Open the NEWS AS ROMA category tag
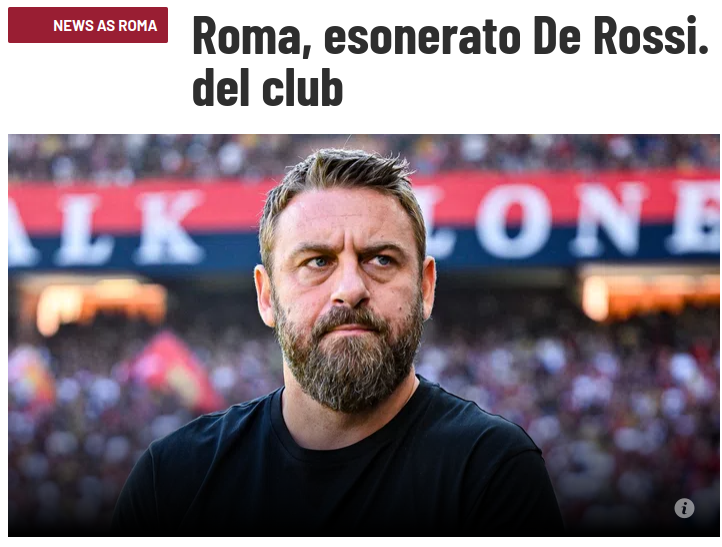 pos(88,25)
